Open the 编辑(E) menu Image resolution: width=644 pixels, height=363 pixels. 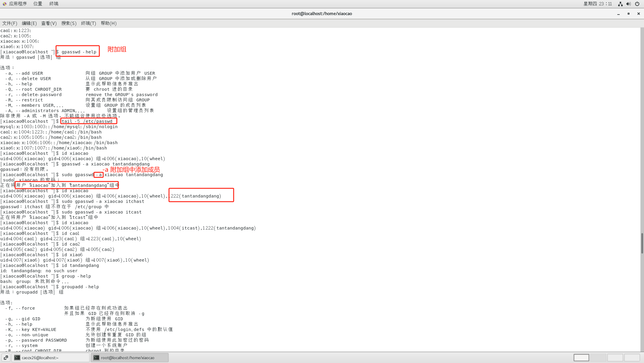29,23
